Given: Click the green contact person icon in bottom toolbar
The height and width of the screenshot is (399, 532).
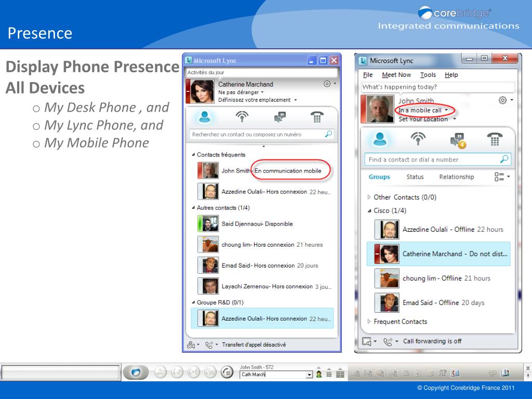Looking at the screenshot, I should pyautogui.click(x=319, y=374).
